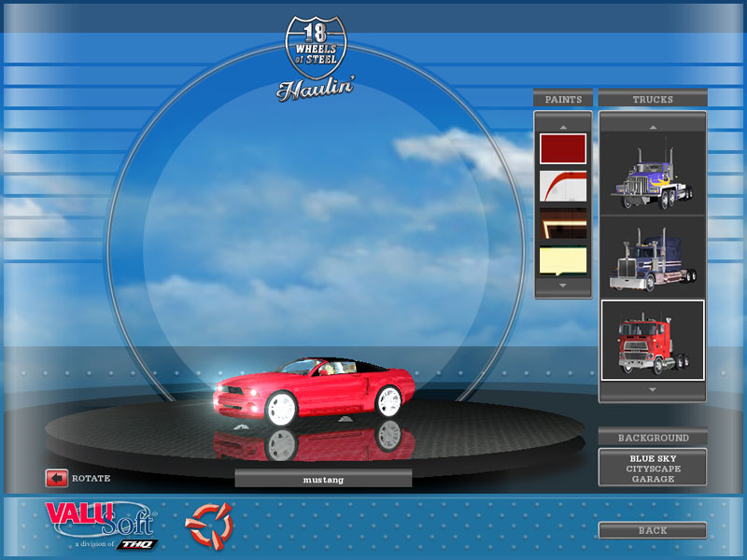Set background to Blue Sky
This screenshot has height=560, width=747.
pos(653,458)
